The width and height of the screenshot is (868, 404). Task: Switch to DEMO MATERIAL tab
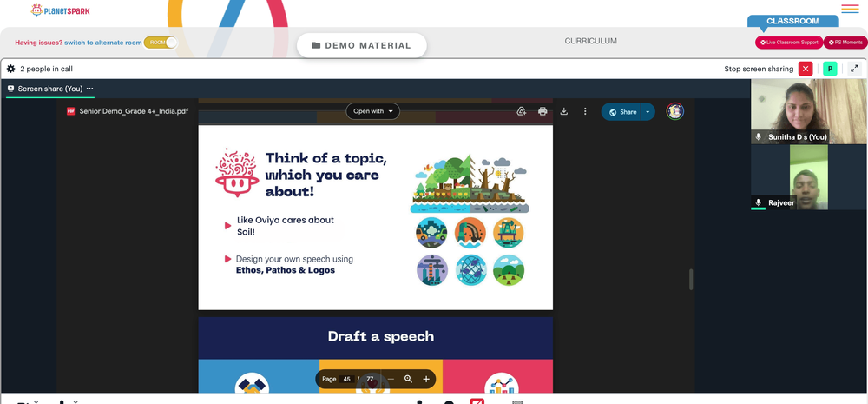(361, 45)
